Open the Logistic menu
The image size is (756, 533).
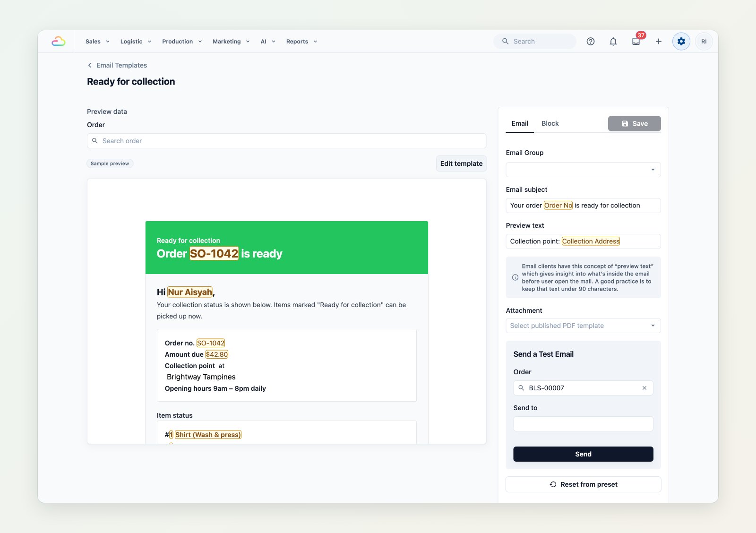[x=136, y=42]
